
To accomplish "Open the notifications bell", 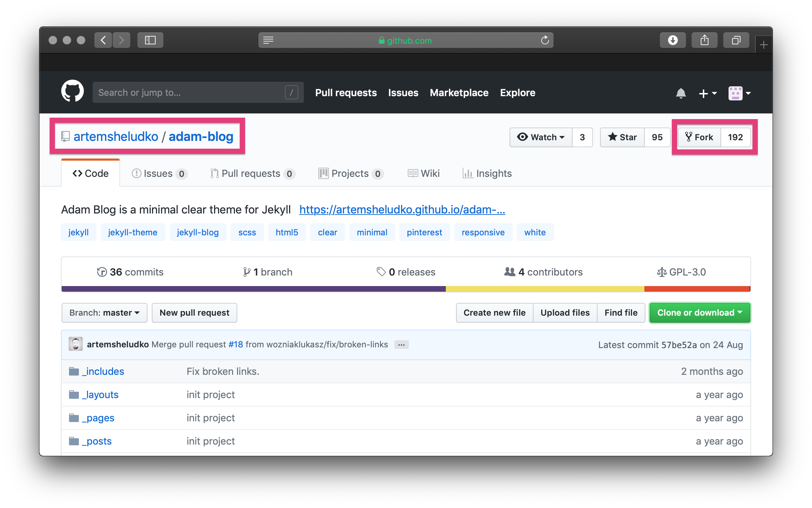I will coord(681,93).
